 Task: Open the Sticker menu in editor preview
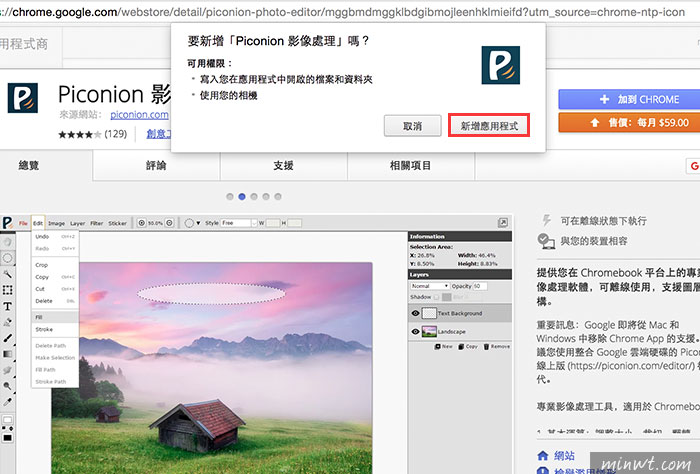118,223
